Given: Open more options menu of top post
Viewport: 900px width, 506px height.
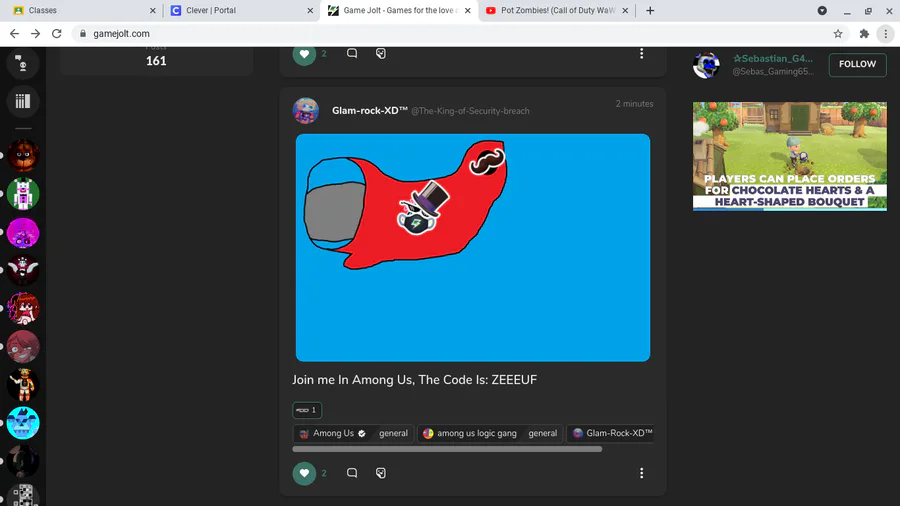Looking at the screenshot, I should 641,53.
